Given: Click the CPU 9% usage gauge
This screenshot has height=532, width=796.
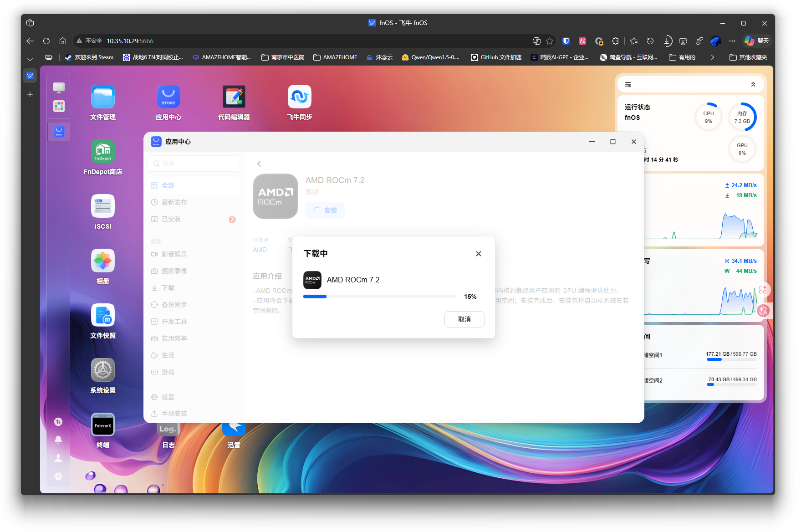Looking at the screenshot, I should click(709, 117).
